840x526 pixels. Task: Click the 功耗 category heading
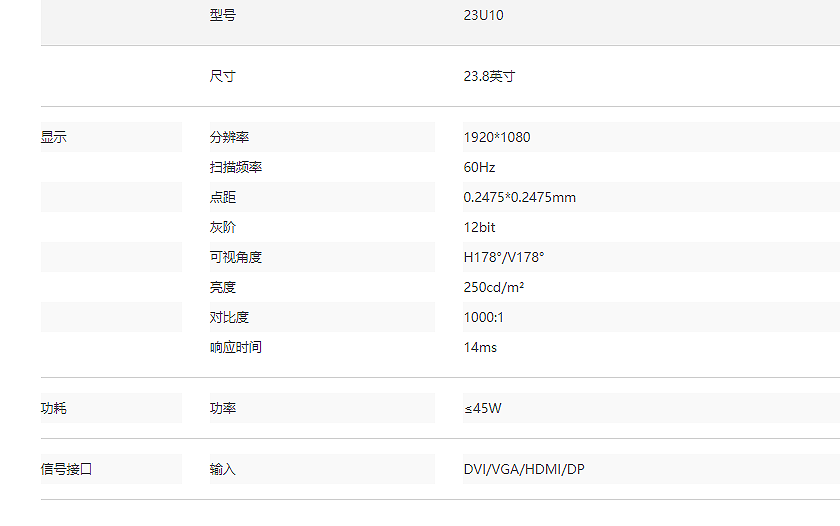(54, 408)
